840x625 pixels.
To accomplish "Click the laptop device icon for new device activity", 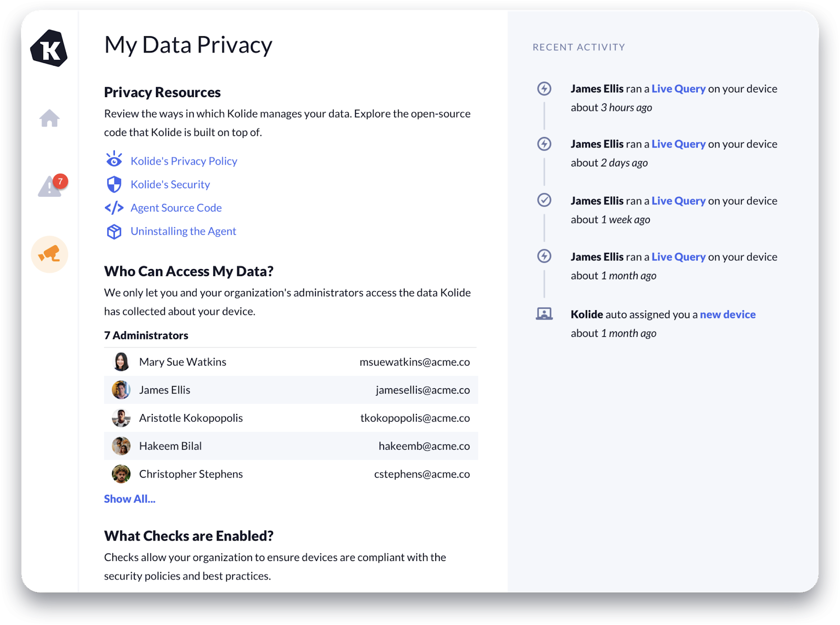I will (x=544, y=314).
